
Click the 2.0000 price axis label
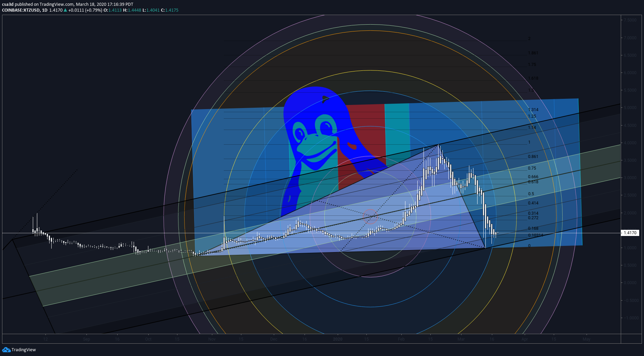coord(630,213)
